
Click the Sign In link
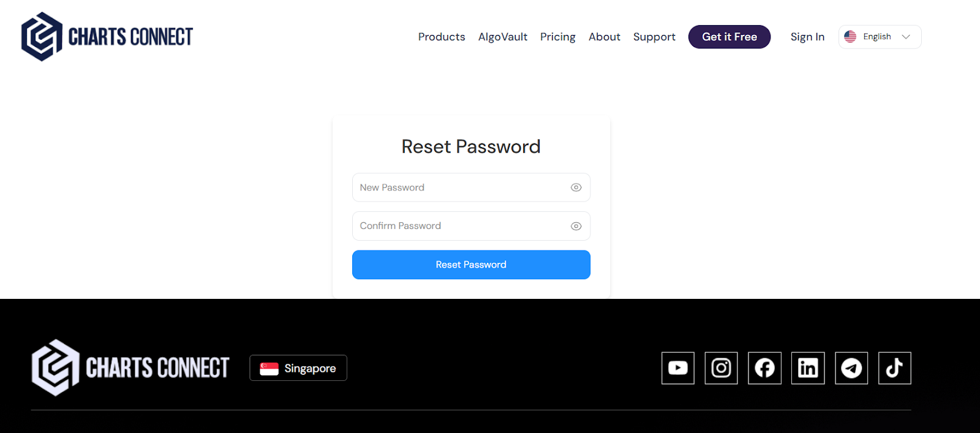(807, 37)
